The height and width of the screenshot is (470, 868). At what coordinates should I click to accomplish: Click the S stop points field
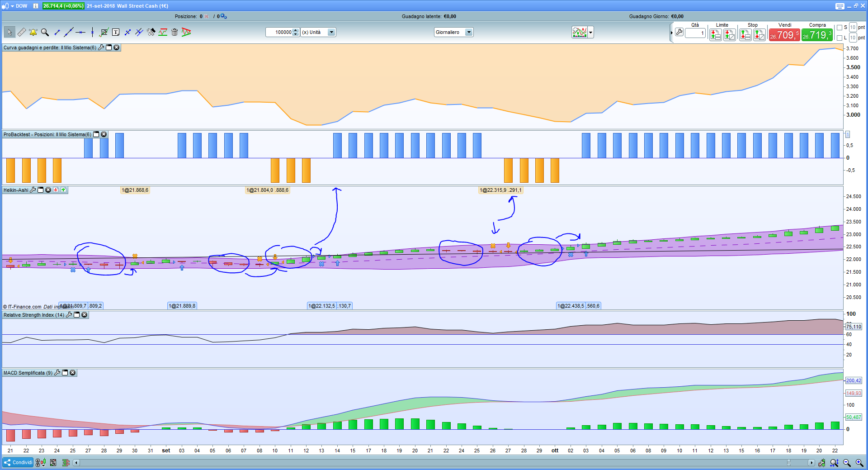pos(853,27)
